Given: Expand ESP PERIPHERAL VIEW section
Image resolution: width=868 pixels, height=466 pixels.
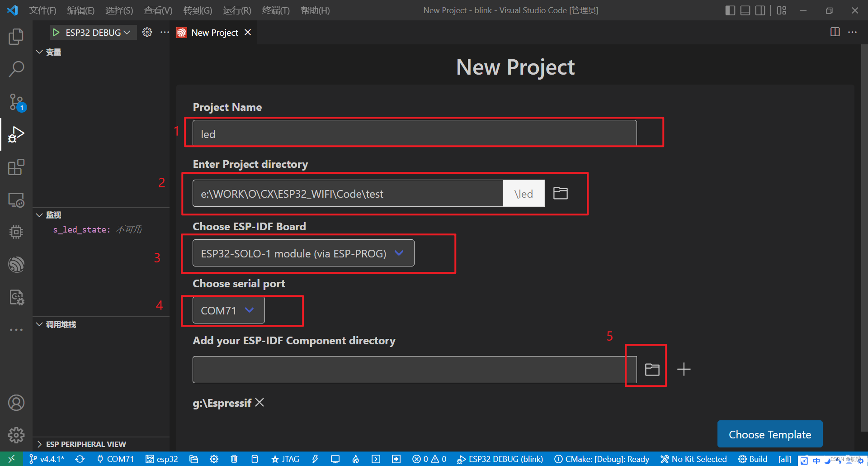Looking at the screenshot, I should click(x=81, y=444).
